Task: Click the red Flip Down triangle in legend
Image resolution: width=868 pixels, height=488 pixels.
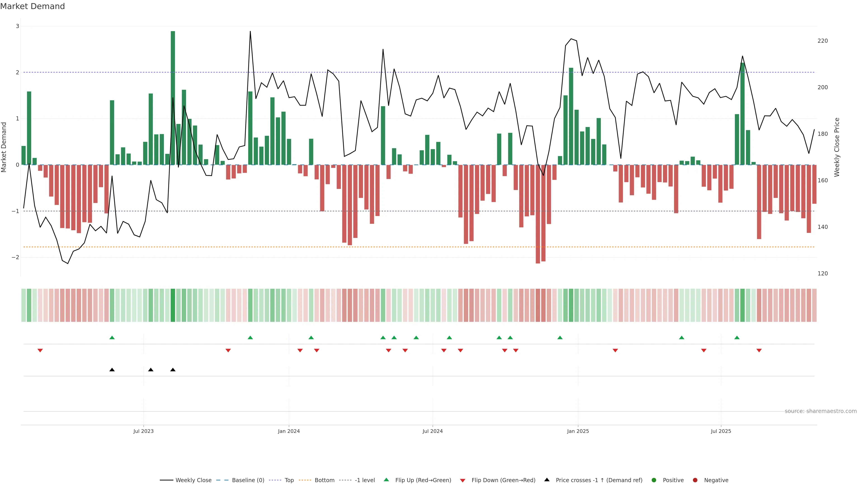Action: coord(463,480)
